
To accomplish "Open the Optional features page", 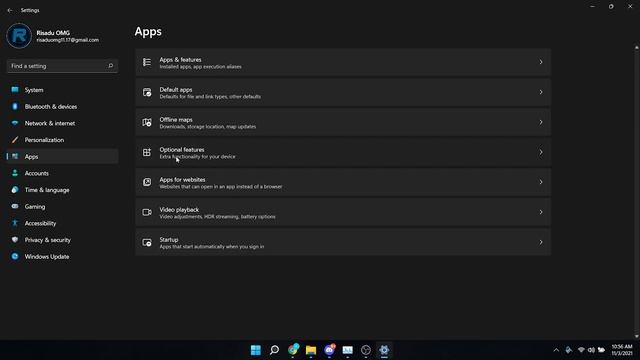I will click(343, 152).
